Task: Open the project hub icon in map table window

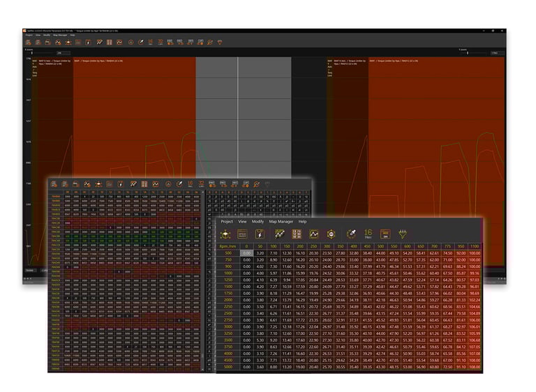Action: tap(225, 234)
